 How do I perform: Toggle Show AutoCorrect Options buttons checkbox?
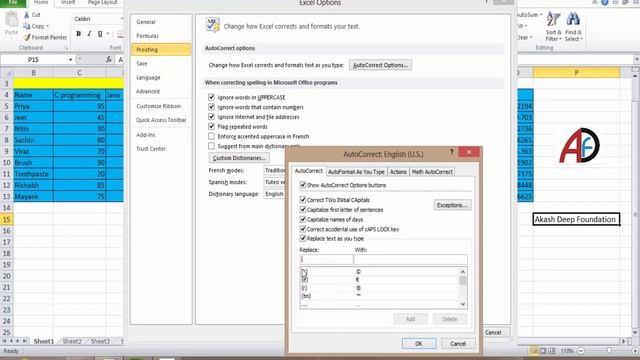pyautogui.click(x=303, y=185)
